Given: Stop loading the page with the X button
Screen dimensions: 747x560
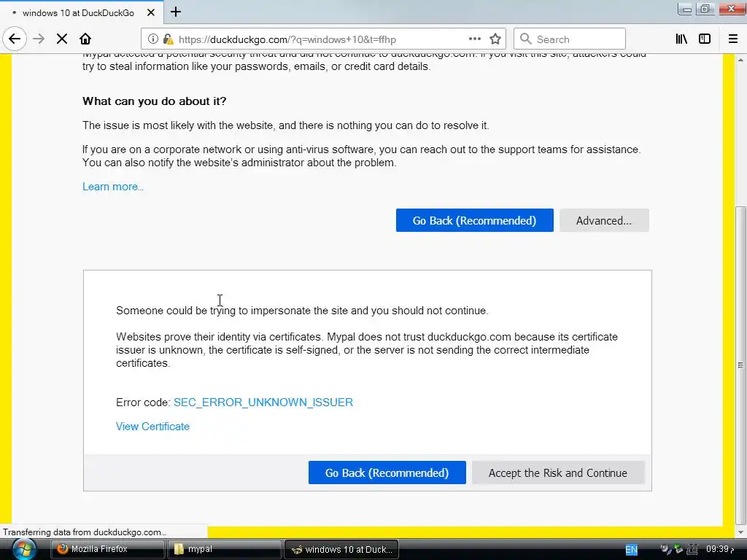Looking at the screenshot, I should (x=62, y=39).
